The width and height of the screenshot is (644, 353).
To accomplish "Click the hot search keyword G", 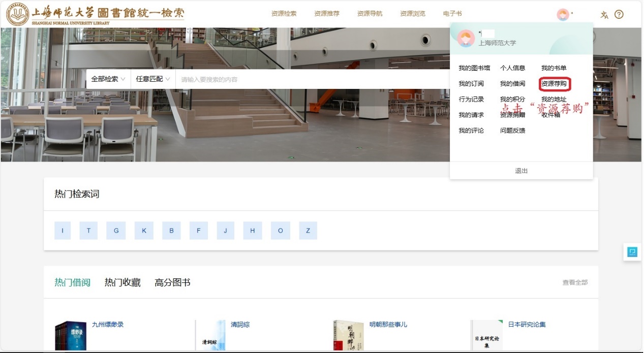I will click(116, 231).
